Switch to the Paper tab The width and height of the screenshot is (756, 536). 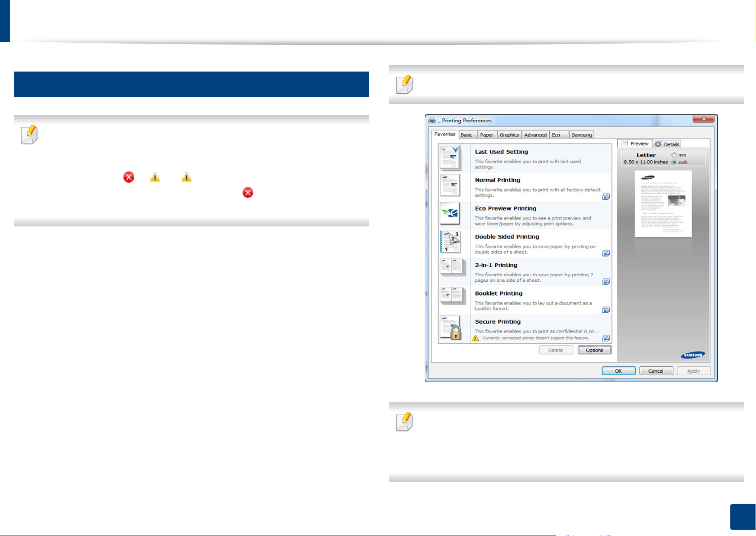486,135
